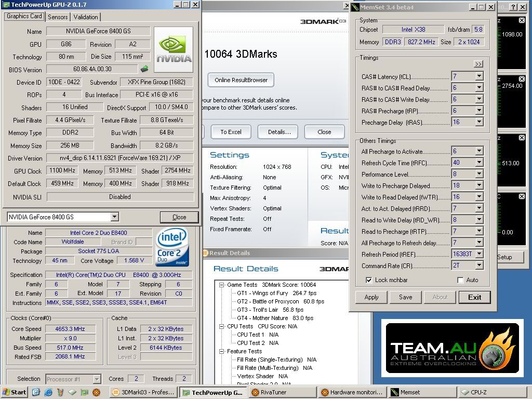This screenshot has height=399, width=532.
Task: Open the Windows Start menu
Action: (x=14, y=392)
